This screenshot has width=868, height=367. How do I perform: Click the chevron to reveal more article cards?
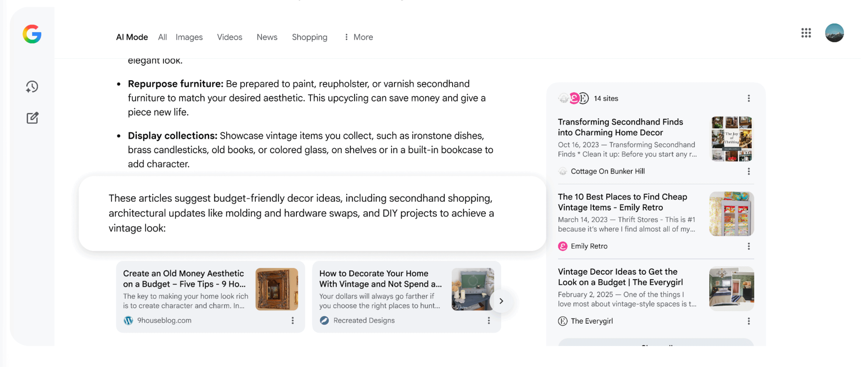tap(501, 301)
